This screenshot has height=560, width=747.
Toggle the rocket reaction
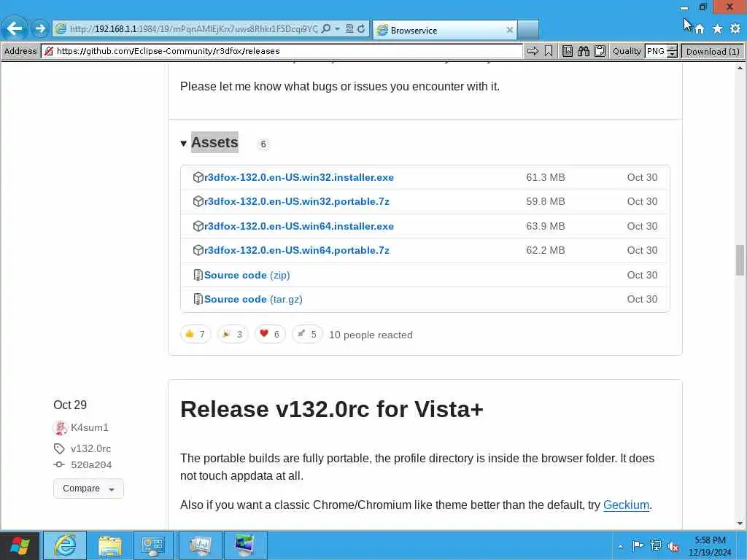tap(307, 334)
